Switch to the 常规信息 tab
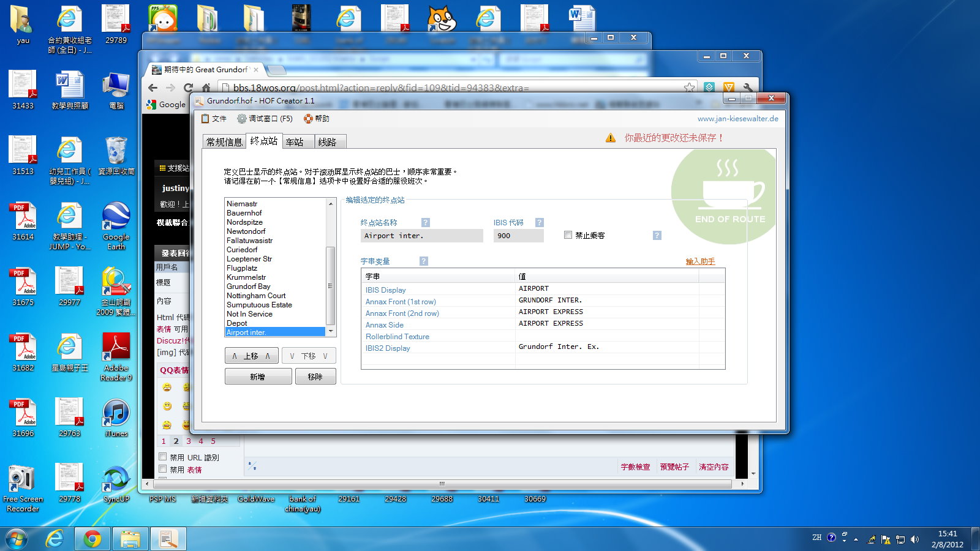Image resolution: width=980 pixels, height=551 pixels. coord(224,142)
